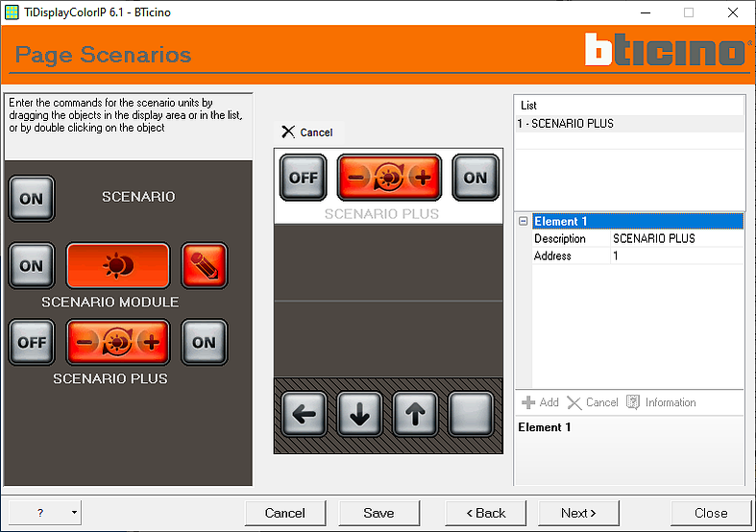Click the left arrow navigation button
The height and width of the screenshot is (532, 756).
click(x=305, y=414)
